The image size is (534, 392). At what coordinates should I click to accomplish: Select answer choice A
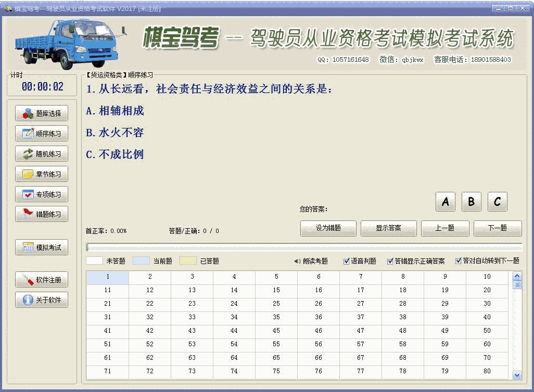445,202
